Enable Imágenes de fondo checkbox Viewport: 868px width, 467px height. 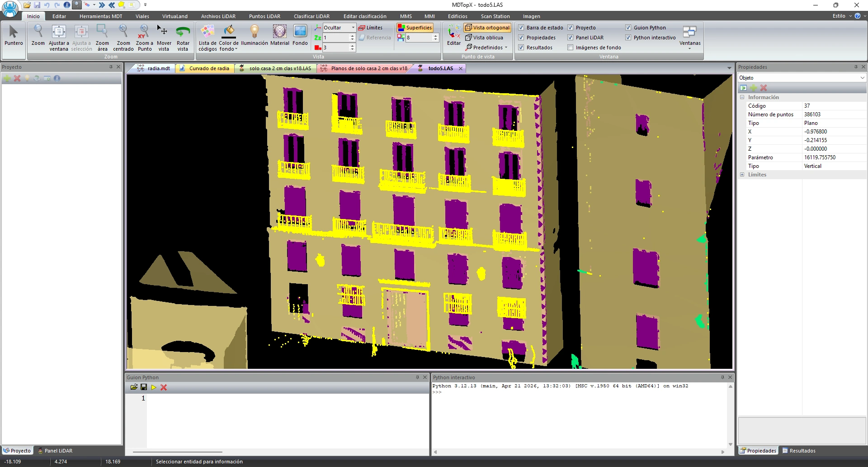coord(571,48)
